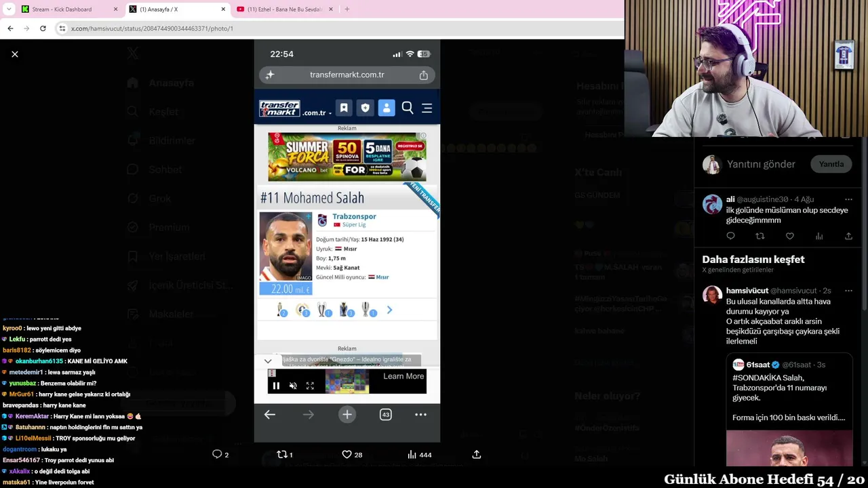Like ali's comment

click(790, 236)
